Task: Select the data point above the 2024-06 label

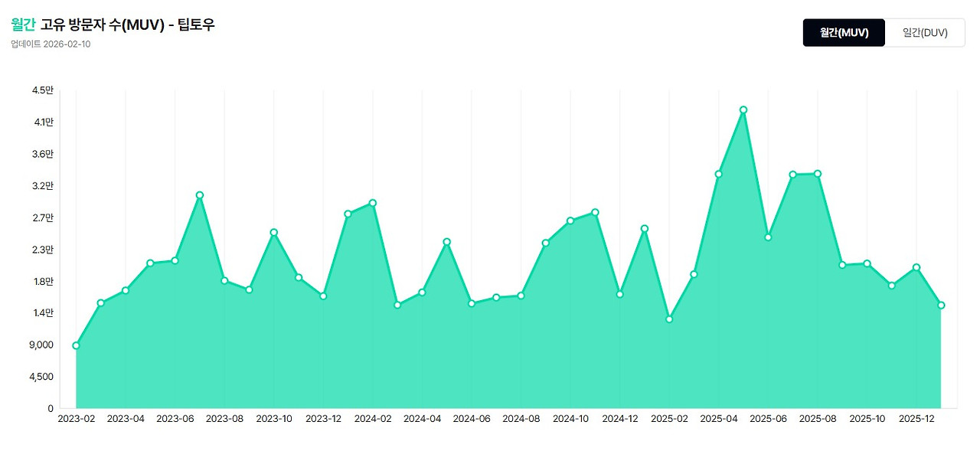Action: tap(472, 304)
